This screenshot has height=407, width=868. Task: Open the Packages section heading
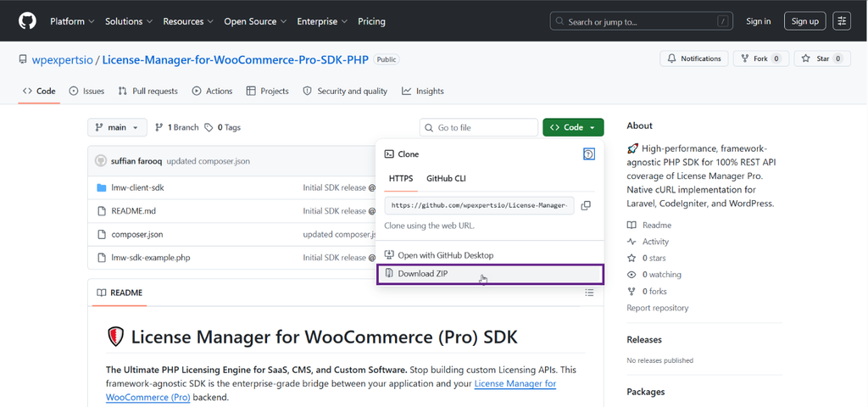coord(645,392)
